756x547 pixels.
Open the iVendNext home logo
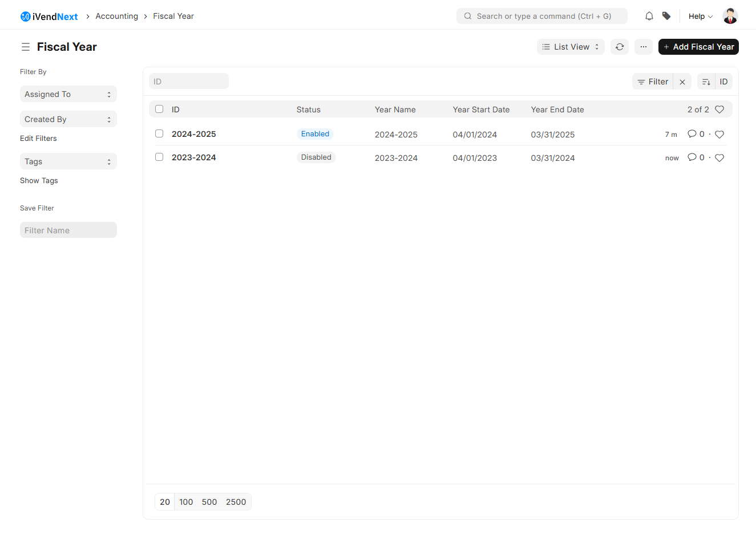coord(49,17)
